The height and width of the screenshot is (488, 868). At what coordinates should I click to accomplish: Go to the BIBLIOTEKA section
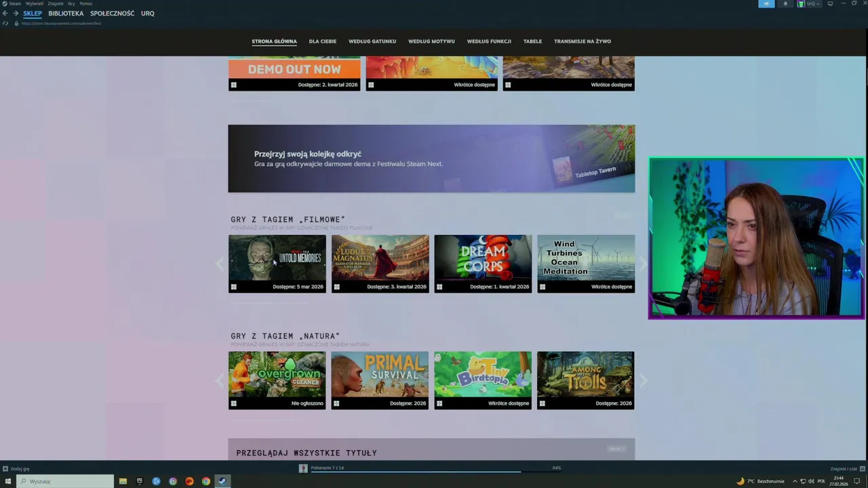point(66,14)
